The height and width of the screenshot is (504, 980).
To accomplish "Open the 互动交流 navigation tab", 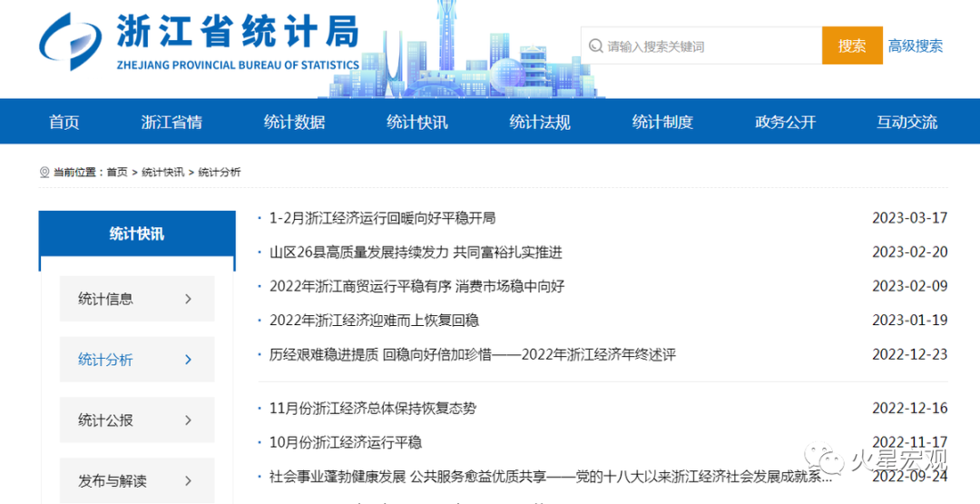I will tap(906, 122).
